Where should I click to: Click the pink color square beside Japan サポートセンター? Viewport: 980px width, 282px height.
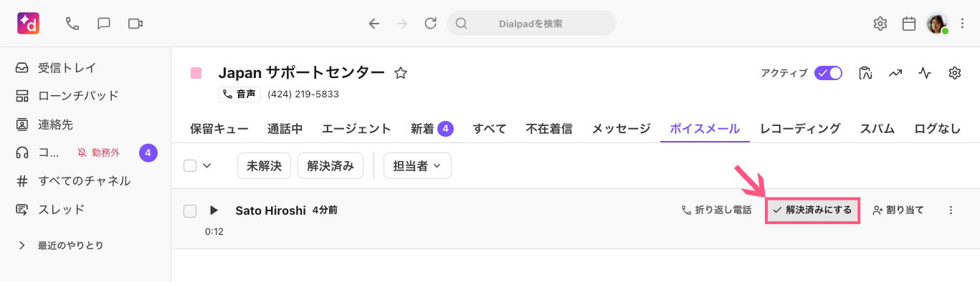pos(196,73)
